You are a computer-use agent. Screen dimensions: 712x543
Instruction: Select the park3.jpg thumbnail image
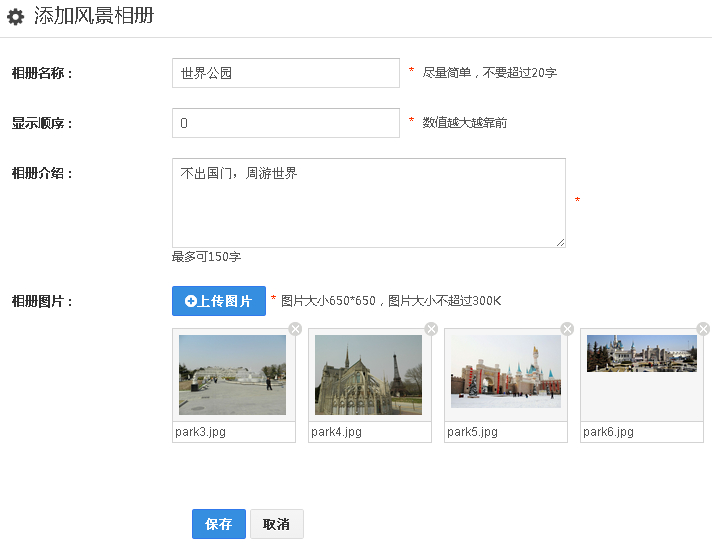(x=232, y=375)
